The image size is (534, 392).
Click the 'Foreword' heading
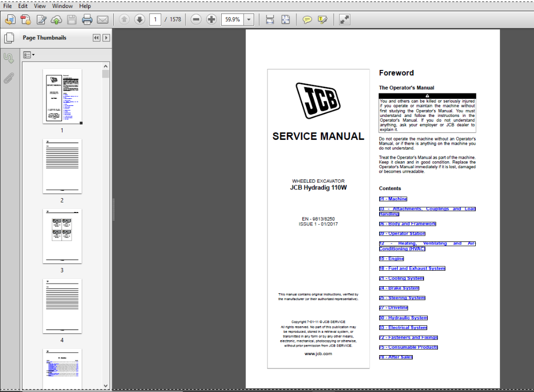396,73
